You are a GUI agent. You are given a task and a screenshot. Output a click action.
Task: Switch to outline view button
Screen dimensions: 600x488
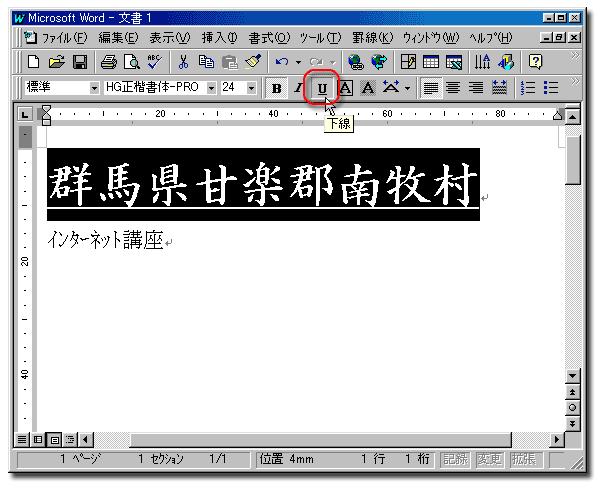(x=70, y=439)
